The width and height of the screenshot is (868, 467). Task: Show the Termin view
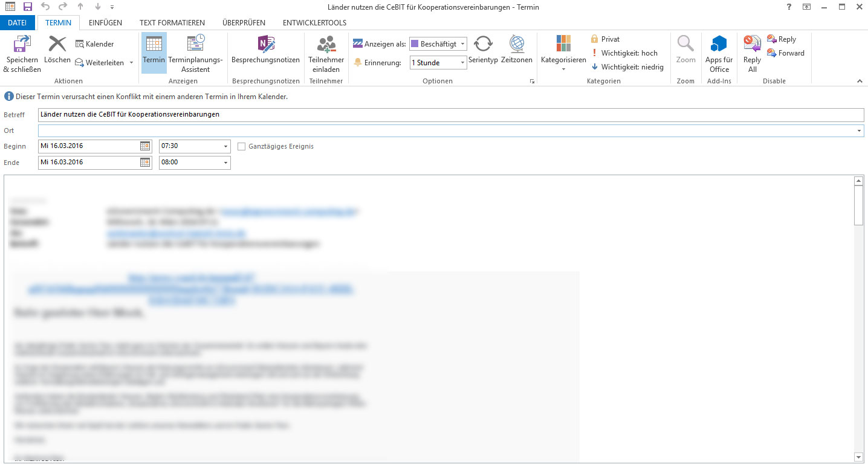pos(154,53)
